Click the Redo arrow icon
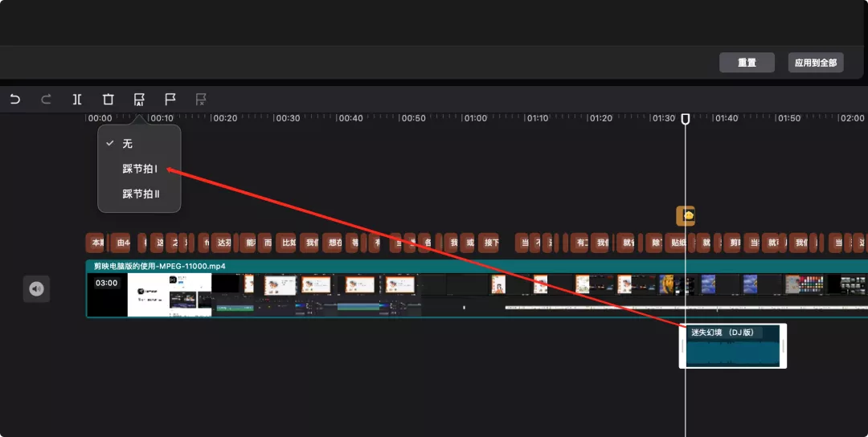 [x=46, y=100]
